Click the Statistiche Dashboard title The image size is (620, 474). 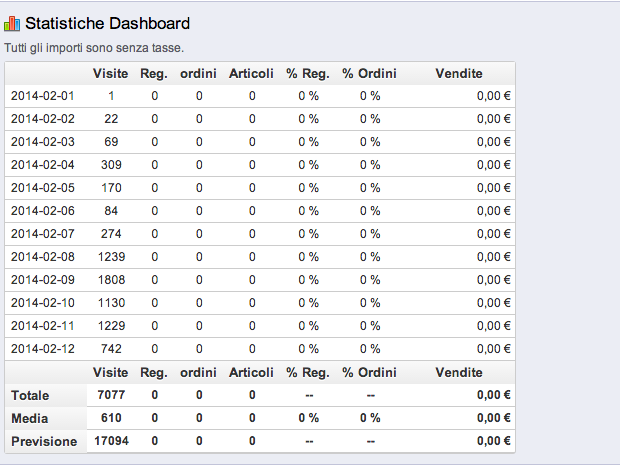(107, 23)
